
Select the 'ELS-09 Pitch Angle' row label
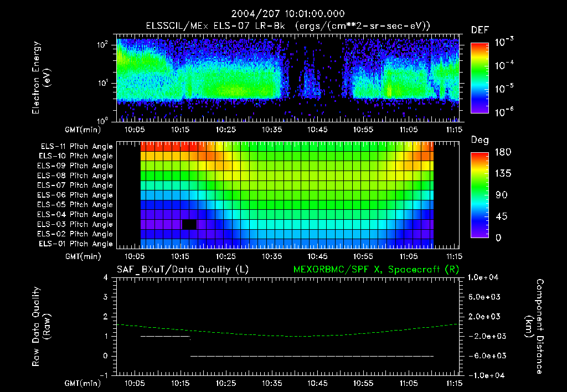(x=75, y=166)
